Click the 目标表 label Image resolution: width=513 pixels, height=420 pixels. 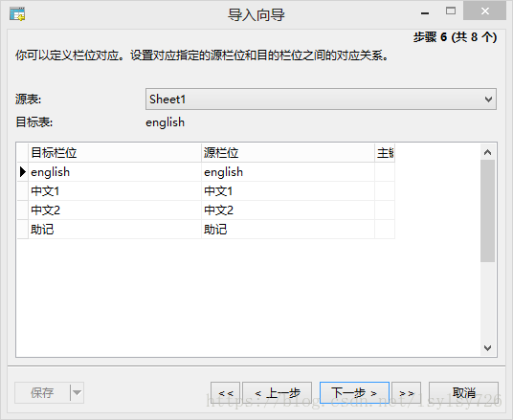point(34,122)
